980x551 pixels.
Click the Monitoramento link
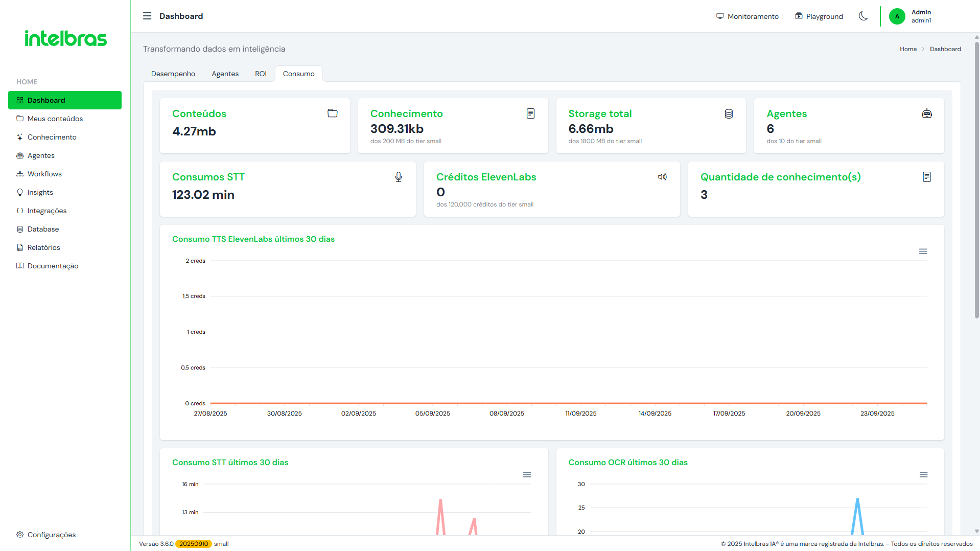pos(747,16)
